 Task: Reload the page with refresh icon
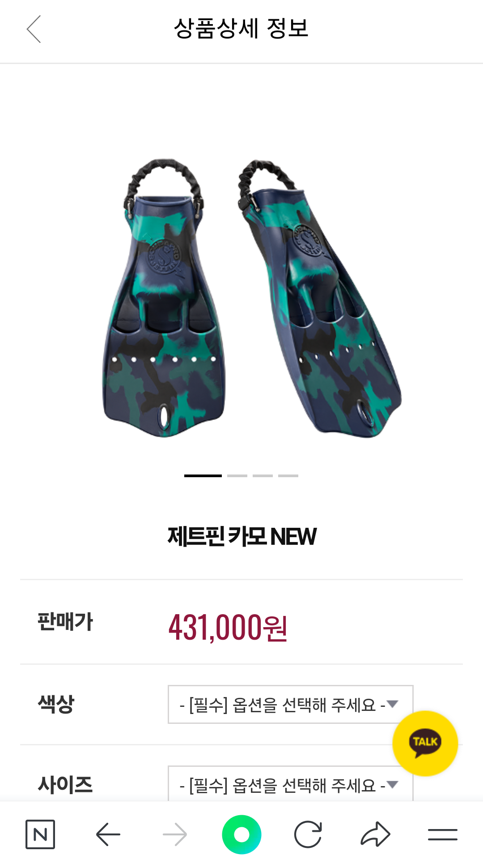click(308, 834)
